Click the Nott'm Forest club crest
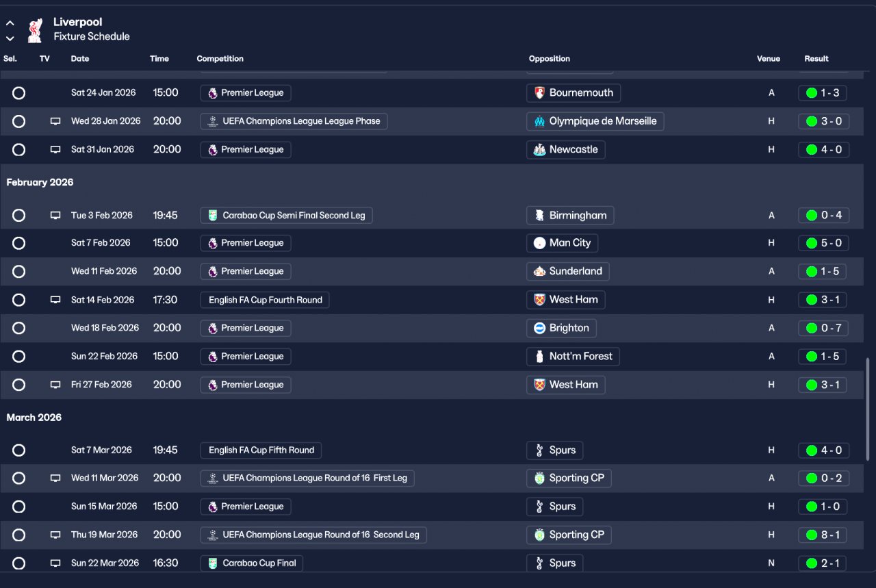The height and width of the screenshot is (588, 876). (539, 357)
